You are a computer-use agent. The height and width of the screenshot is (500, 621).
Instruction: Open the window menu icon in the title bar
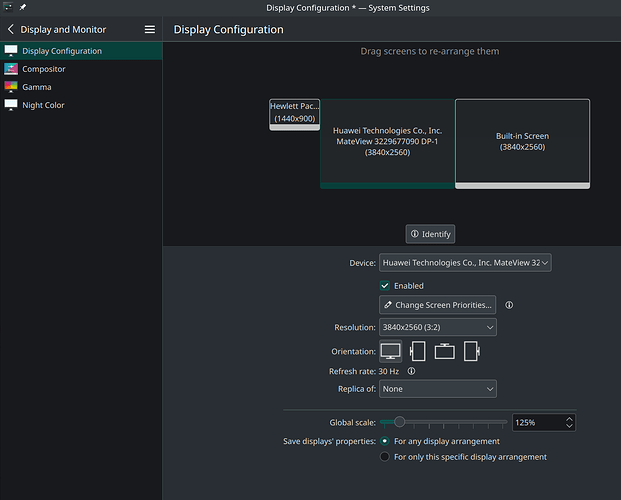(8, 7)
